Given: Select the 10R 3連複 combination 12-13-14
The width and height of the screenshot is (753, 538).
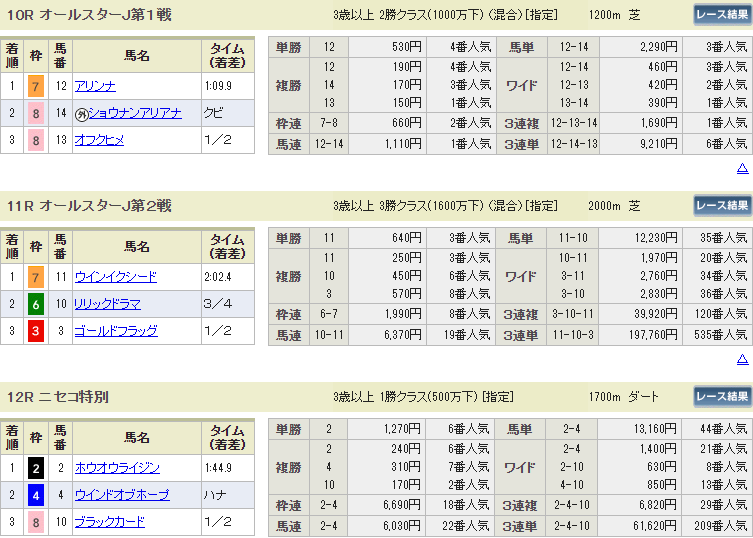Looking at the screenshot, I should (574, 123).
